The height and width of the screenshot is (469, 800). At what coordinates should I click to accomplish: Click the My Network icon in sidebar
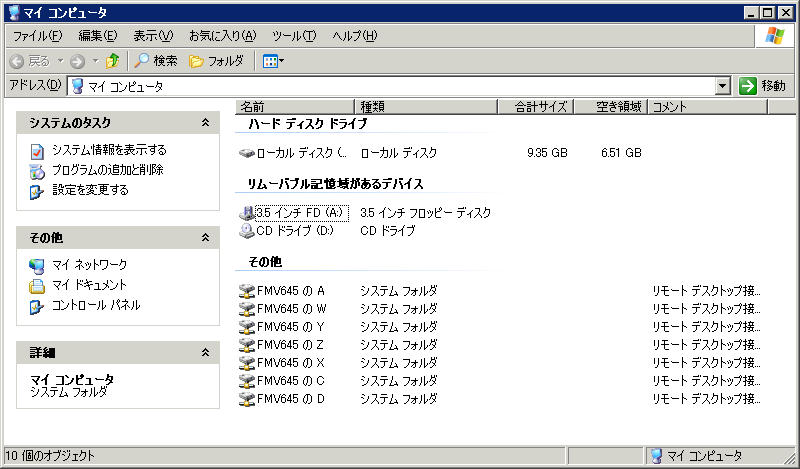click(x=37, y=266)
